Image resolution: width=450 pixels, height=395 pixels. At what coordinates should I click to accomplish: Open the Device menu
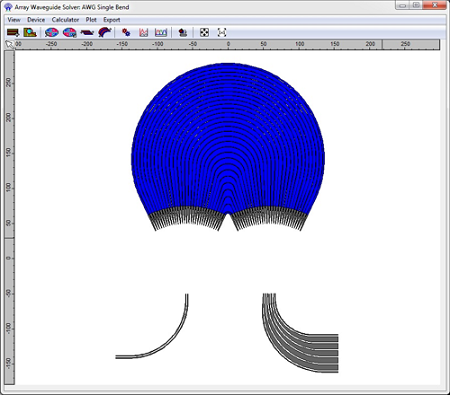coord(36,20)
